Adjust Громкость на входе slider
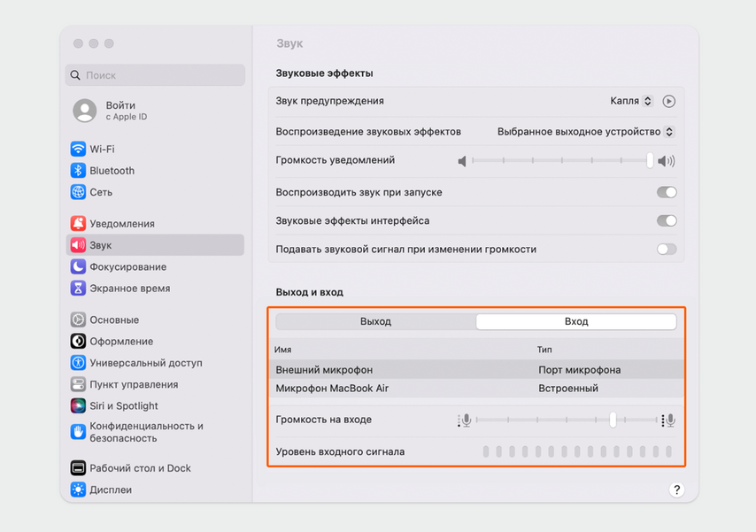The width and height of the screenshot is (756, 532). (x=613, y=420)
